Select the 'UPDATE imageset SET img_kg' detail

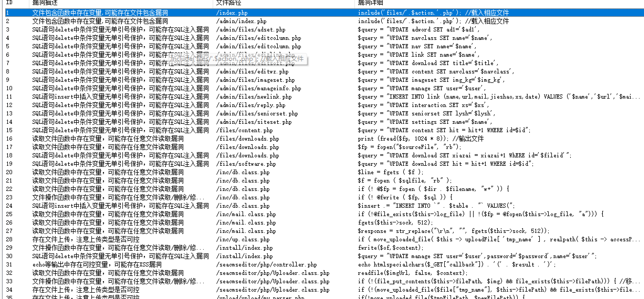coord(431,80)
